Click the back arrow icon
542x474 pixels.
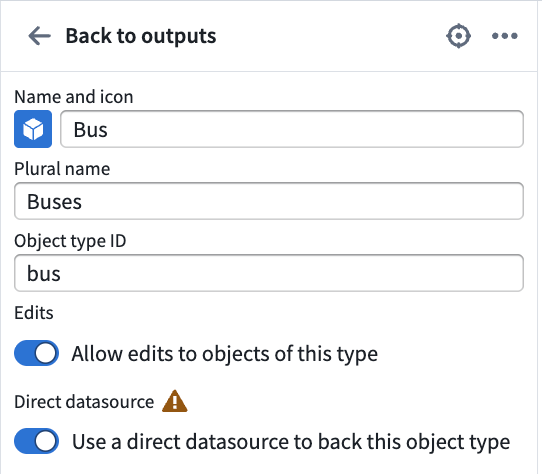[x=39, y=36]
